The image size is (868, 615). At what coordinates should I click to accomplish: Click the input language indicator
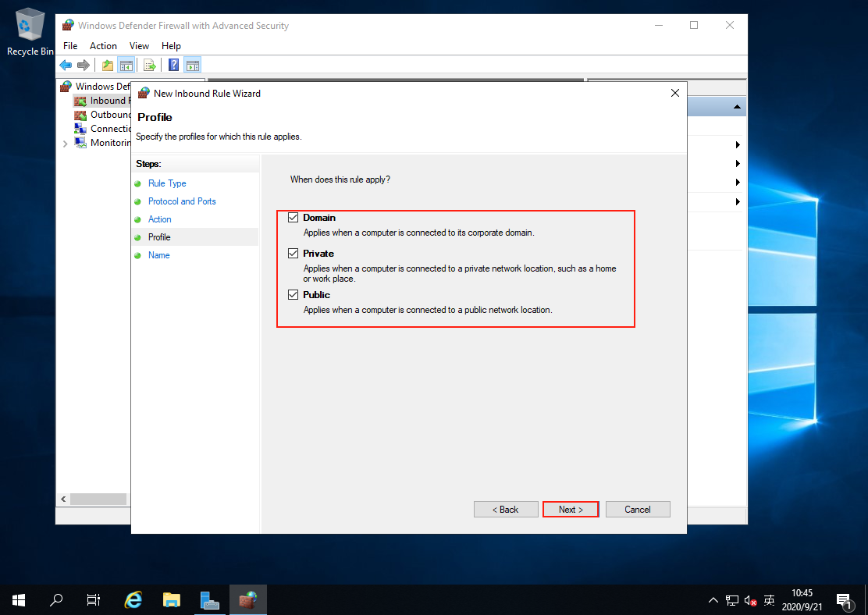(769, 600)
